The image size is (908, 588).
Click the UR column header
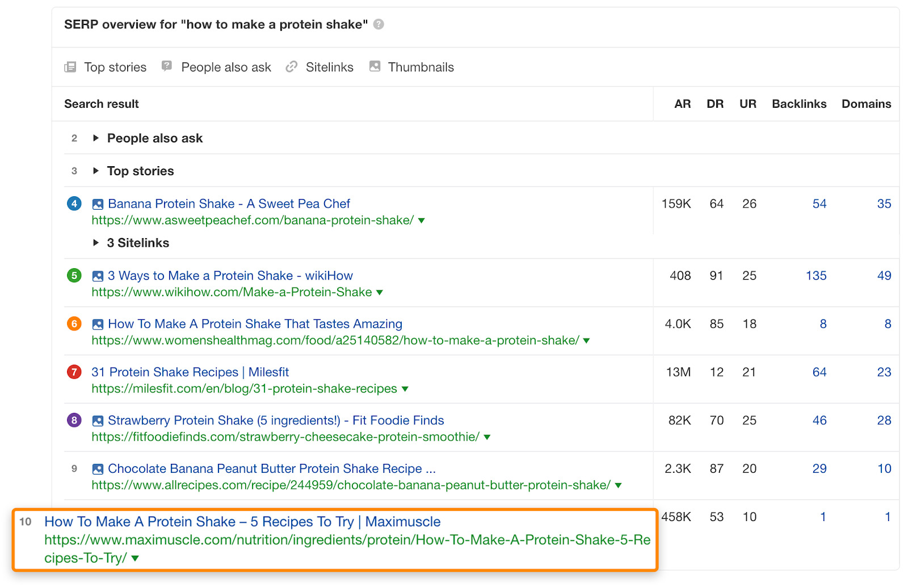pyautogui.click(x=748, y=104)
